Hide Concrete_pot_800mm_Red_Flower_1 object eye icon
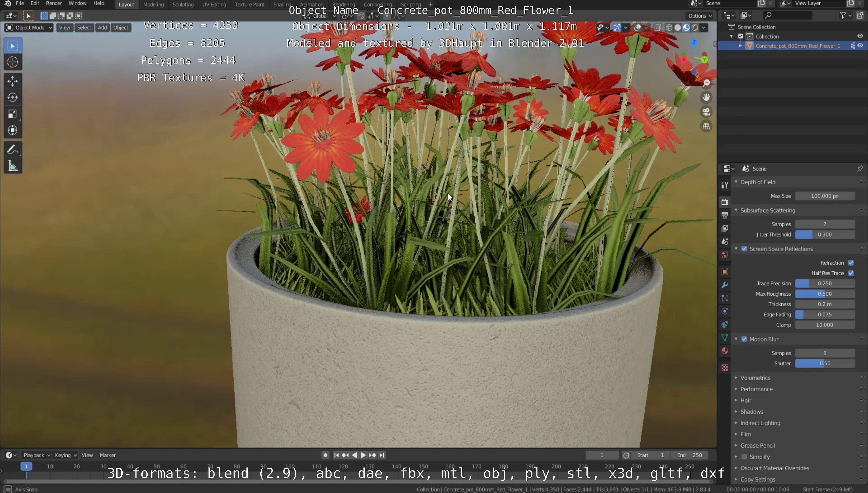The width and height of the screenshot is (868, 493). tap(860, 46)
